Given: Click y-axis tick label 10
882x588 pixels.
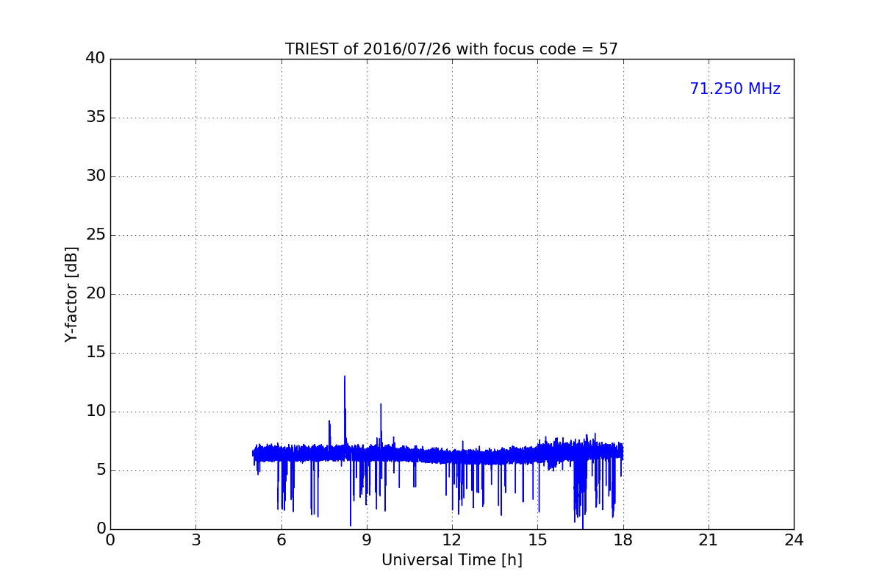Looking at the screenshot, I should pyautogui.click(x=96, y=412).
